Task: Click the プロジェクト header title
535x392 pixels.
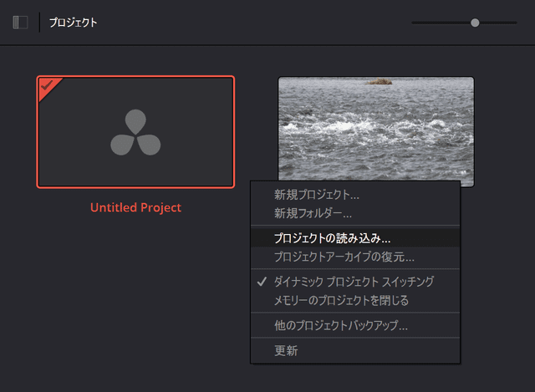Action: pos(74,23)
